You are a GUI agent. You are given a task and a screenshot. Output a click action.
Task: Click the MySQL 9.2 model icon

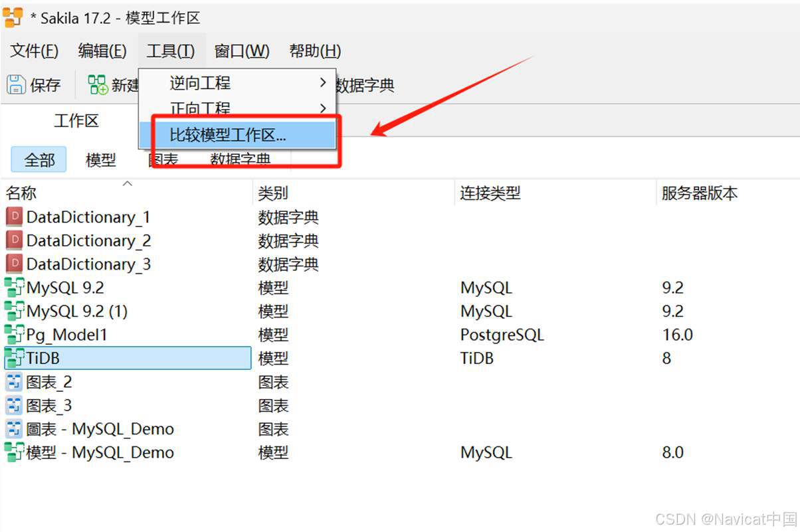[x=14, y=288]
